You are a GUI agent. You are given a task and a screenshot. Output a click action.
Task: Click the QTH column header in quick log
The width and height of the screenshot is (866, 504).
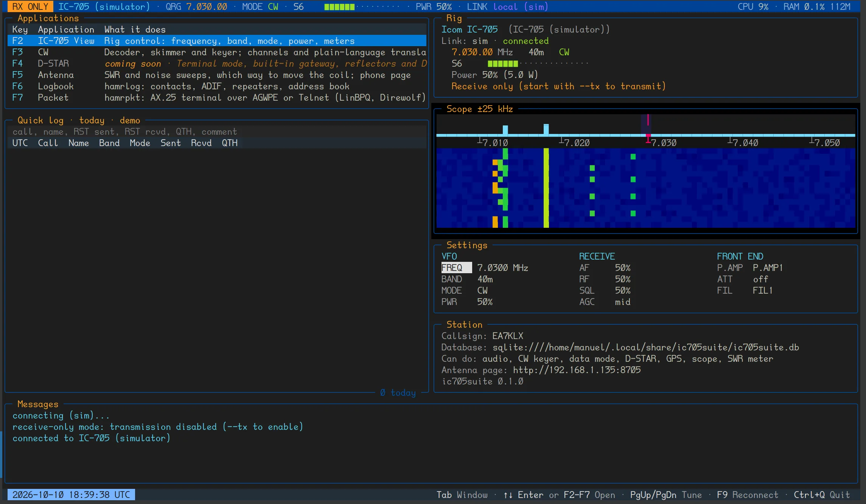click(x=230, y=143)
